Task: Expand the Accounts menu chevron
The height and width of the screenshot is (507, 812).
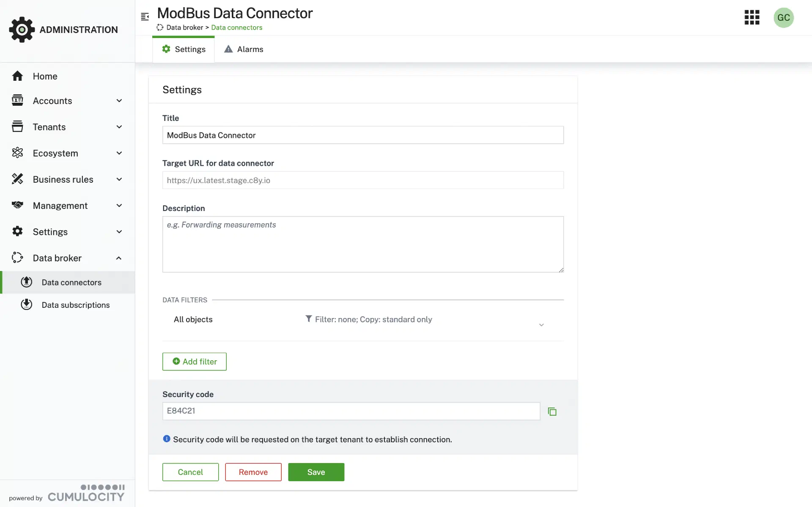Action: 119,101
